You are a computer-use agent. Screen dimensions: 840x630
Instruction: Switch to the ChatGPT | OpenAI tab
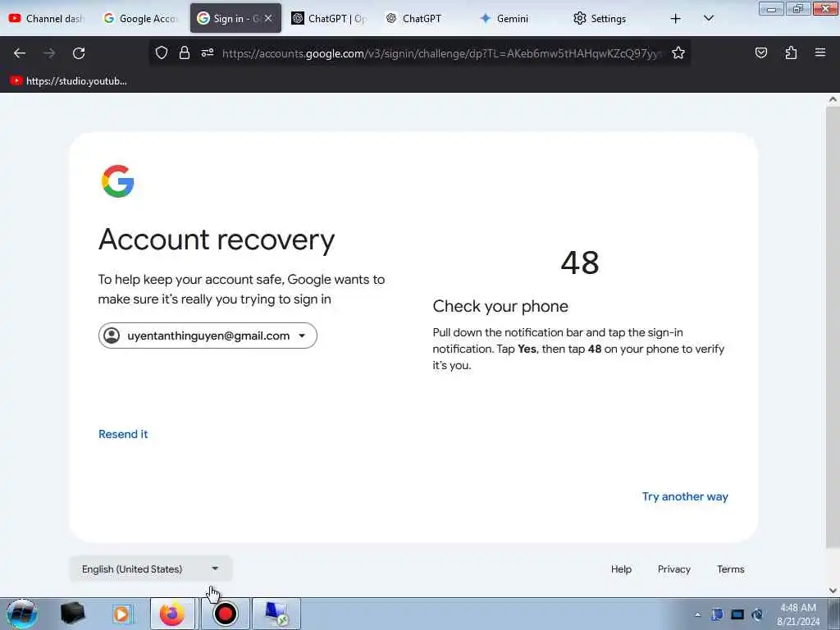click(x=330, y=18)
